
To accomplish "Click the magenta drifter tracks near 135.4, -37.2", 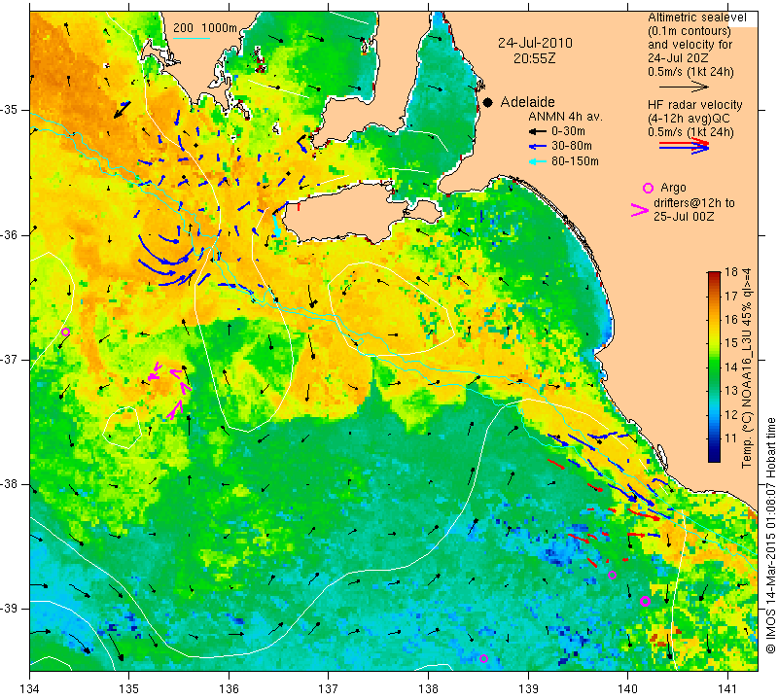I will point(170,390).
